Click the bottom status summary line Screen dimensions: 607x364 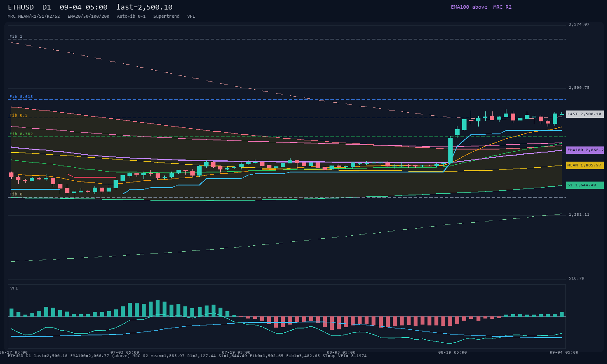click(x=187, y=356)
